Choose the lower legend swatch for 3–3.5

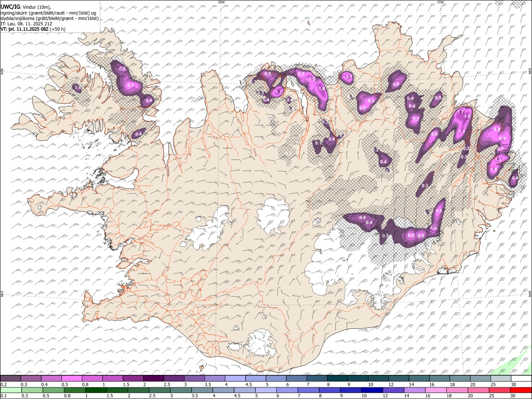coord(181,390)
